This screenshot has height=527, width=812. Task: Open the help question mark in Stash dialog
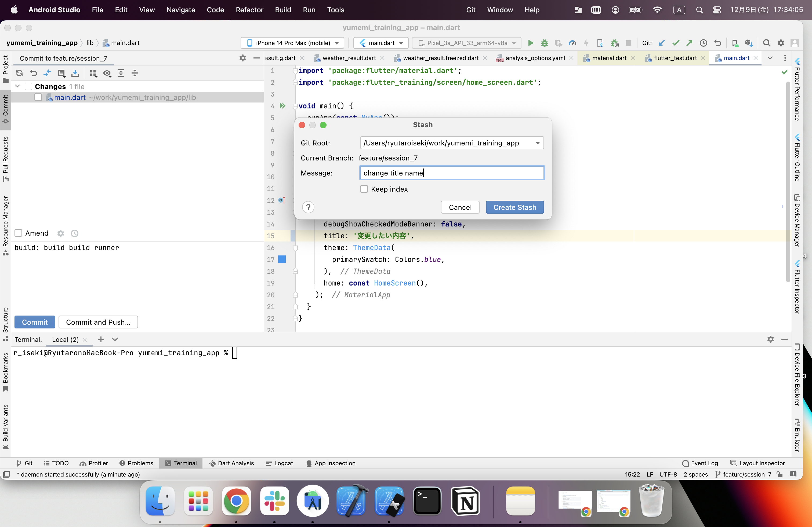coord(308,207)
